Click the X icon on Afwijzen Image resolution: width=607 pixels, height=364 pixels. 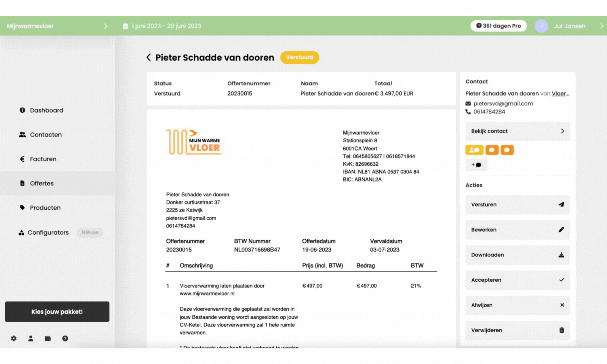coord(562,305)
